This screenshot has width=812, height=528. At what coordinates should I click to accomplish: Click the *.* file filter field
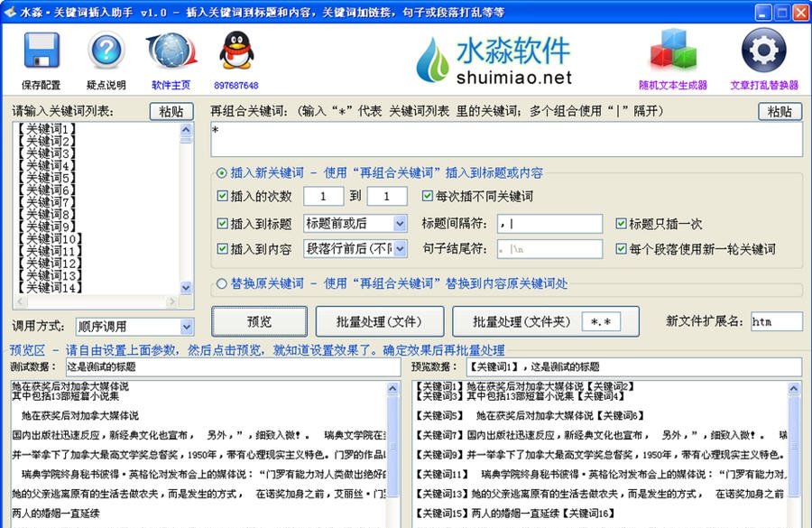tap(601, 322)
